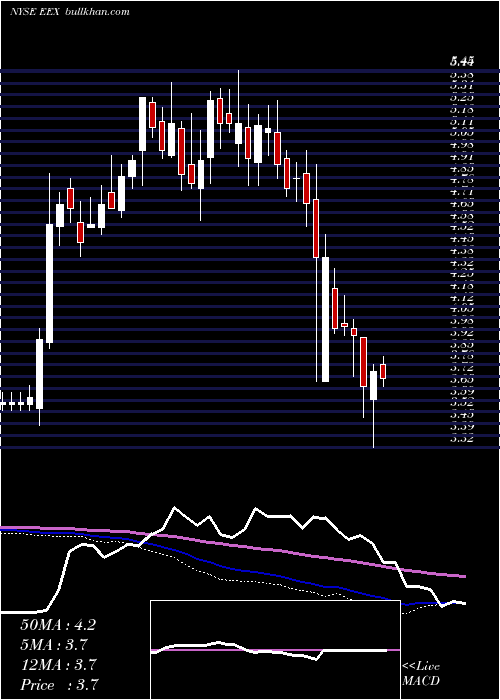This screenshot has height=700, width=500.
Task: Click the 4.71 price axis label
Action: coord(462,192)
